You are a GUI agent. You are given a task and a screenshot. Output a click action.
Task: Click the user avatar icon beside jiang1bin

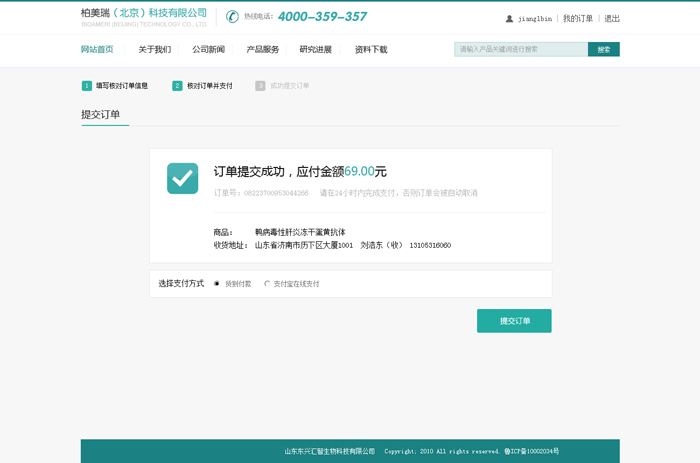(x=509, y=19)
